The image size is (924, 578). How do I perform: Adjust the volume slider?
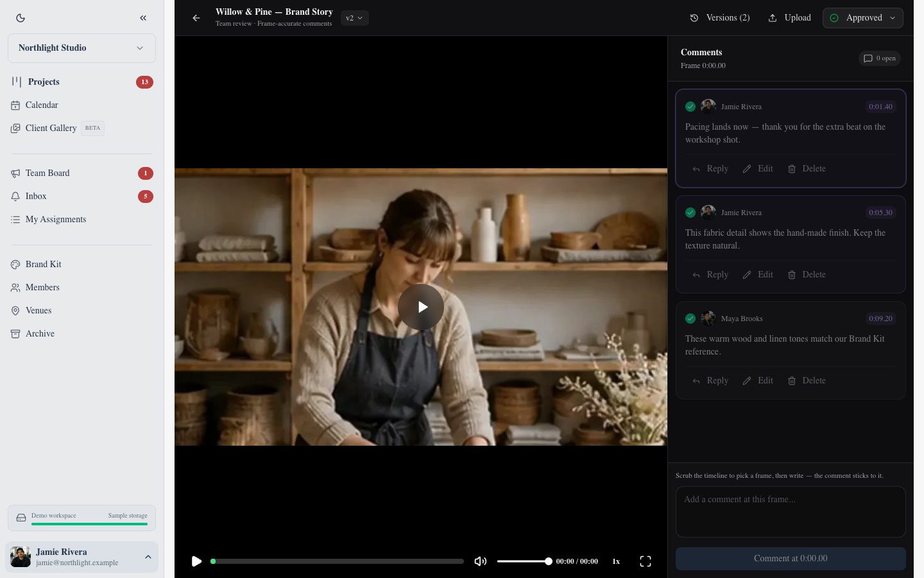tap(524, 561)
